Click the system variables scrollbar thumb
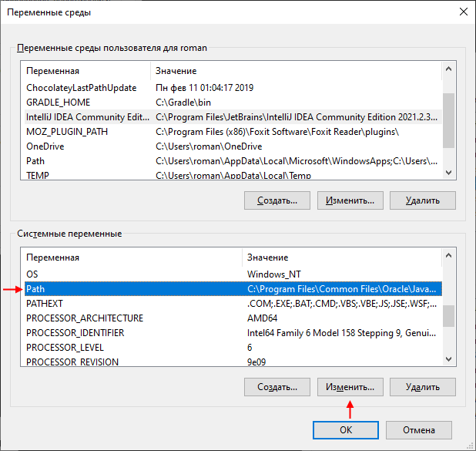Image resolution: width=476 pixels, height=451 pixels. 448,316
